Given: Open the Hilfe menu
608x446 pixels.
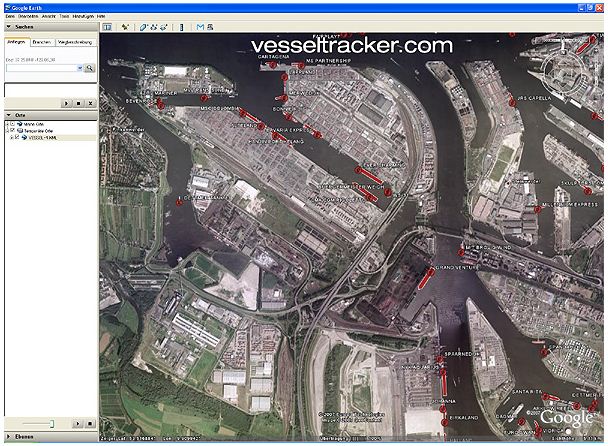Looking at the screenshot, I should [x=101, y=16].
